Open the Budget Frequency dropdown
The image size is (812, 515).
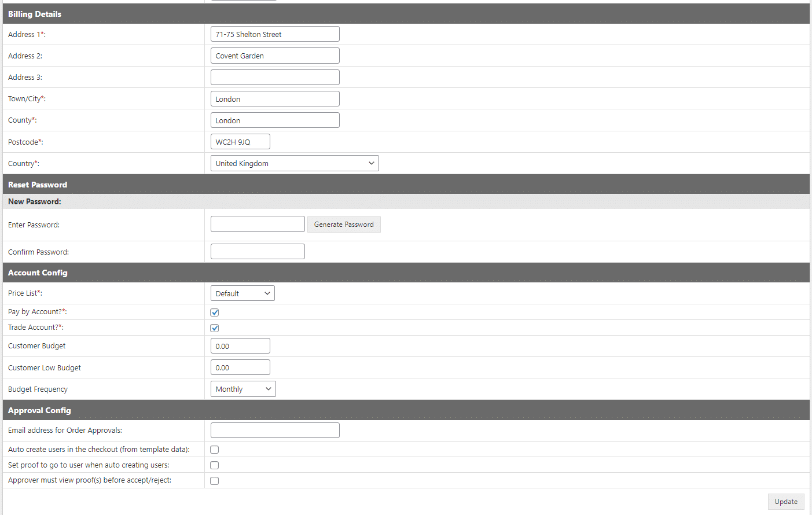(x=243, y=389)
